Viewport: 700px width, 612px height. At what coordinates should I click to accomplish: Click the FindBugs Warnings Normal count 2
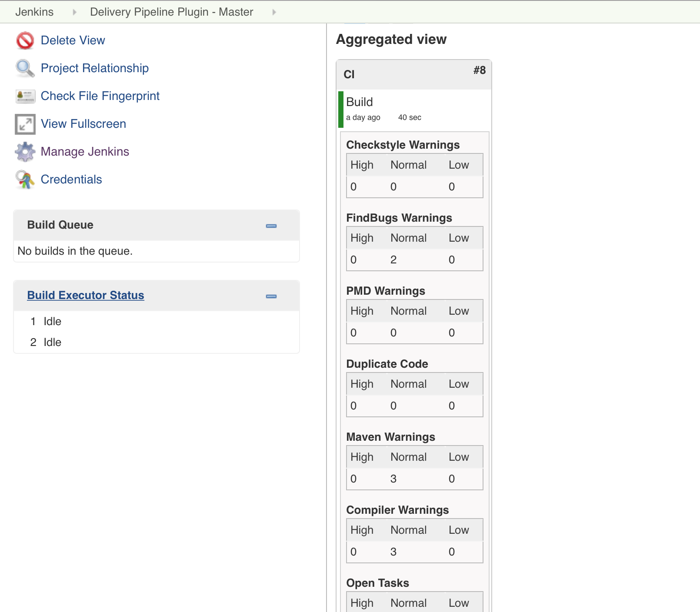[393, 260]
